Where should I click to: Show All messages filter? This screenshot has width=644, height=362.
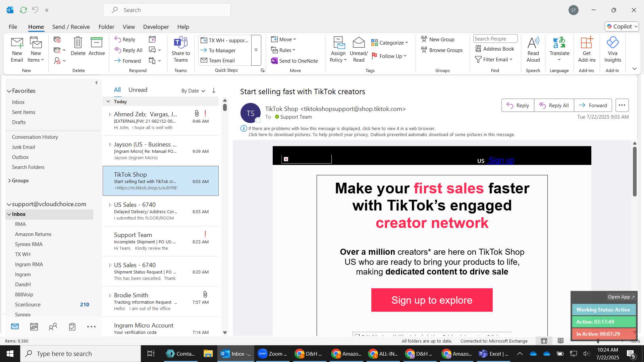(x=117, y=90)
